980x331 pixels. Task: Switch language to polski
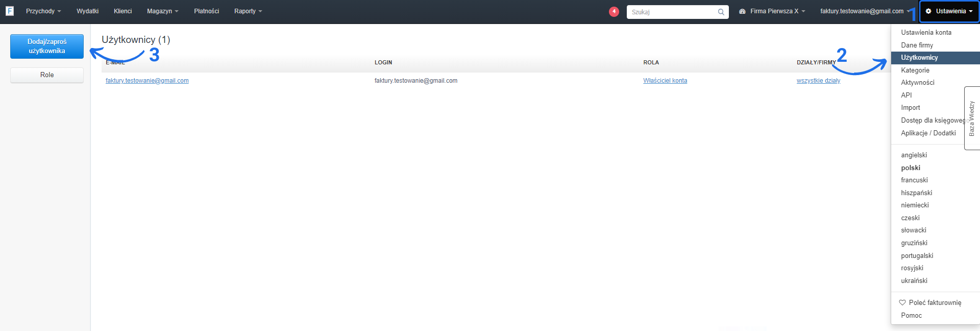tap(911, 168)
